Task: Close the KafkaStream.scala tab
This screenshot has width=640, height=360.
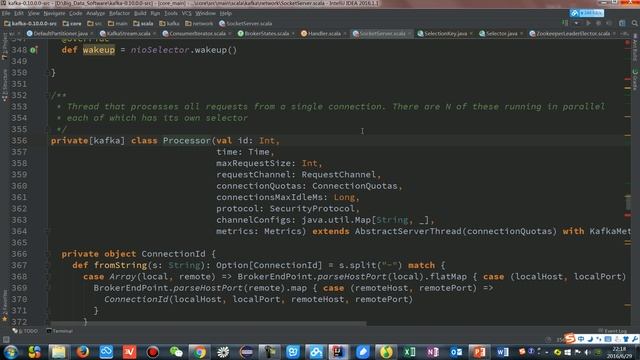Action: [154, 33]
